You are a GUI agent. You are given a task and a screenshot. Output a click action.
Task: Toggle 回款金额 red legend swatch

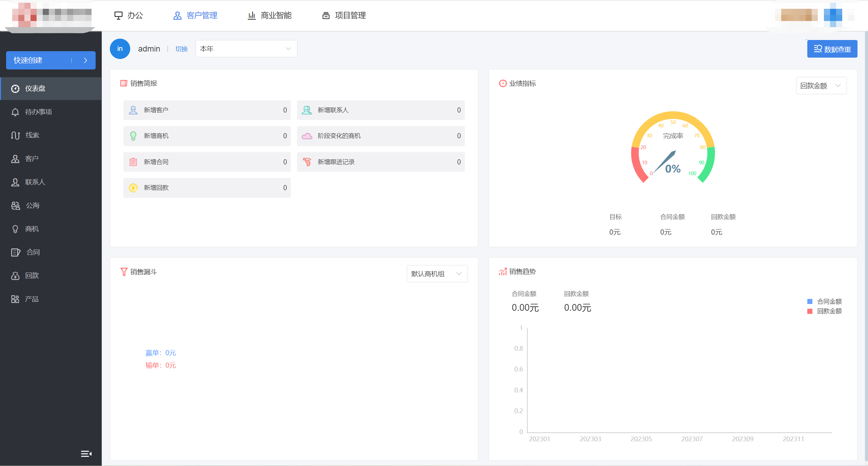810,311
